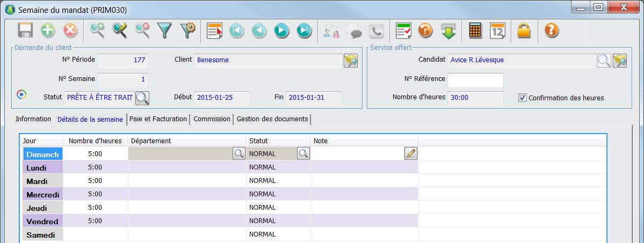
Task: Select the Mercredi row day cell
Action: click(x=42, y=194)
